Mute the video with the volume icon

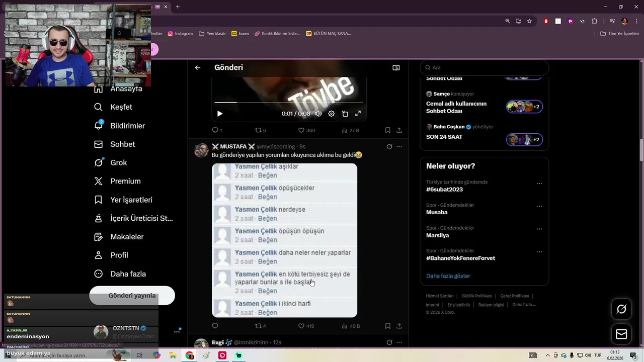pyautogui.click(x=318, y=114)
